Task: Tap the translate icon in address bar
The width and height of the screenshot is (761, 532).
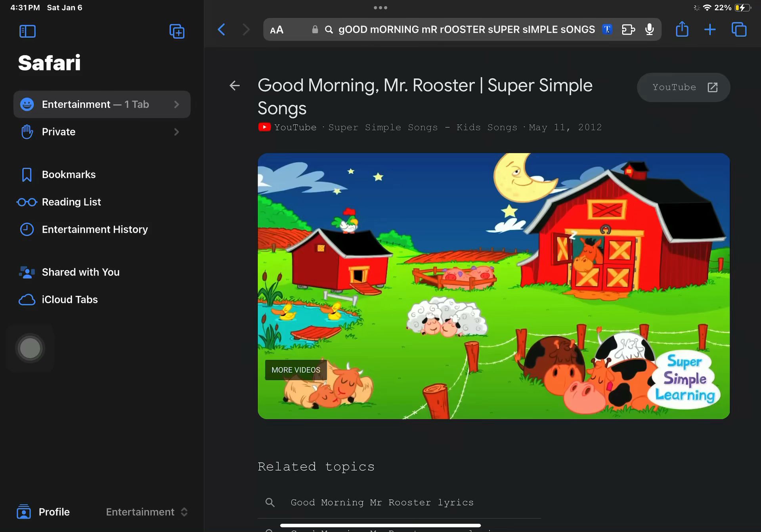Action: (607, 29)
